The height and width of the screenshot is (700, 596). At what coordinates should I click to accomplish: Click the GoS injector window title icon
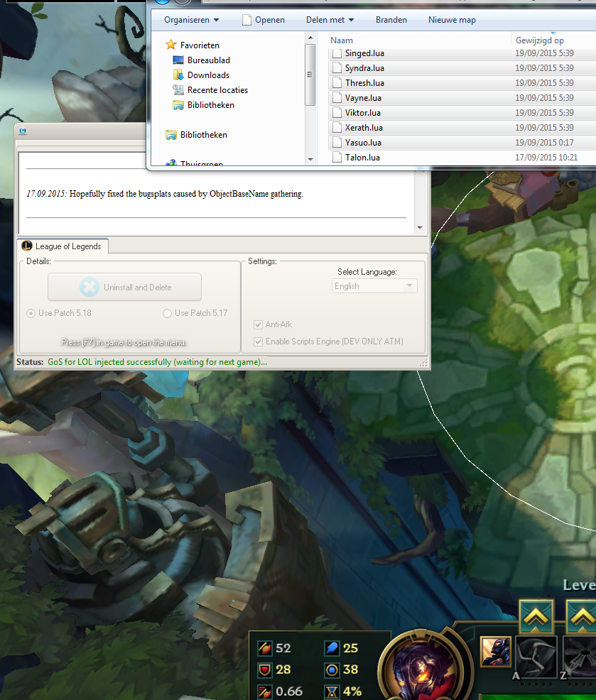[22, 131]
